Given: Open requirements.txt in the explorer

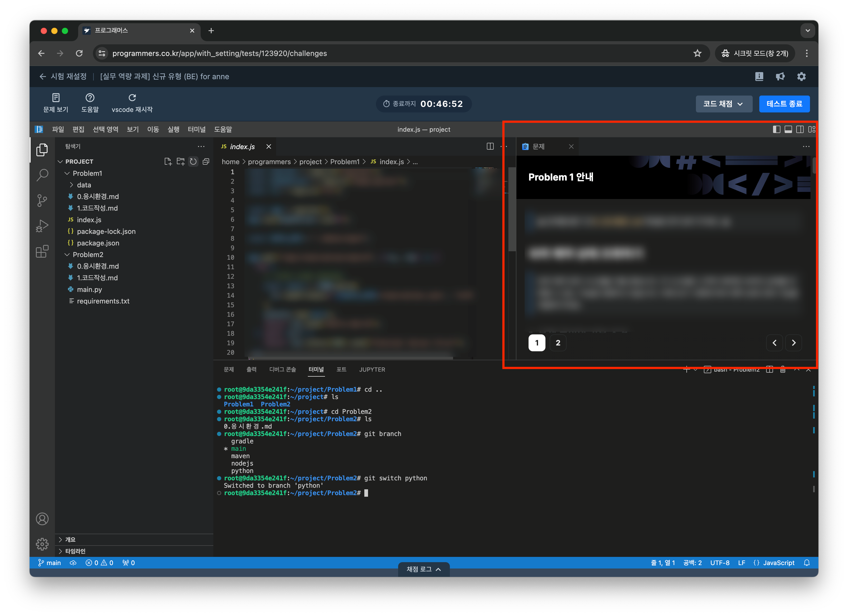Looking at the screenshot, I should (x=103, y=301).
